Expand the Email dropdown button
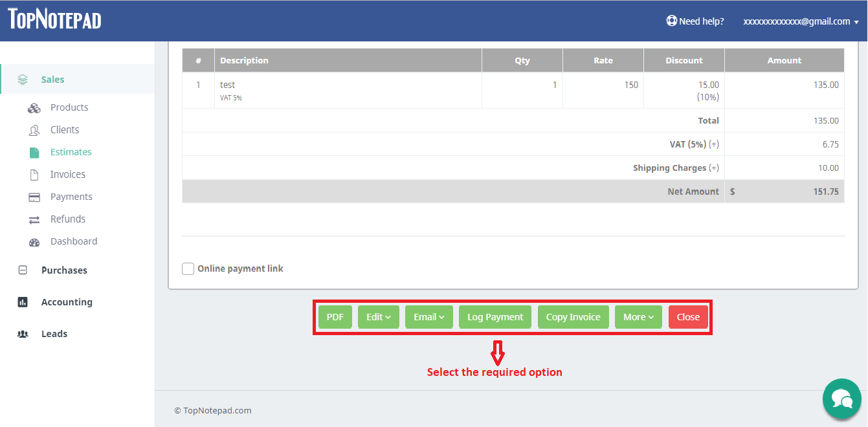The width and height of the screenshot is (868, 427). [x=429, y=317]
